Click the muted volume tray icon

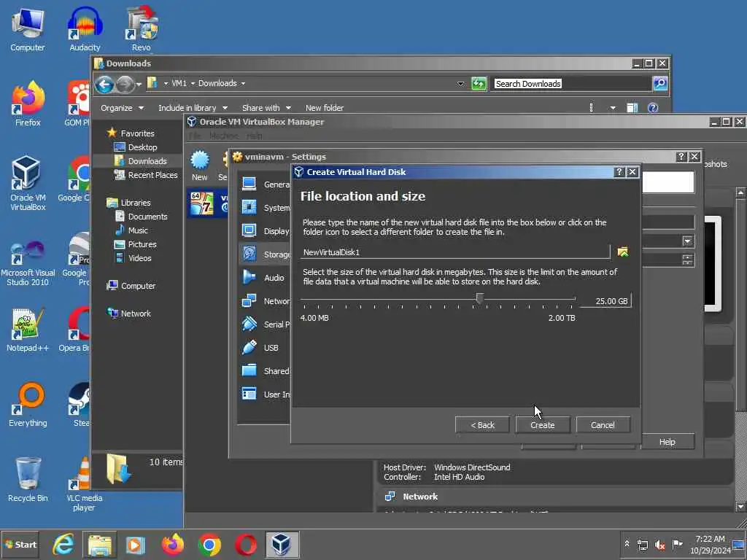[659, 545]
